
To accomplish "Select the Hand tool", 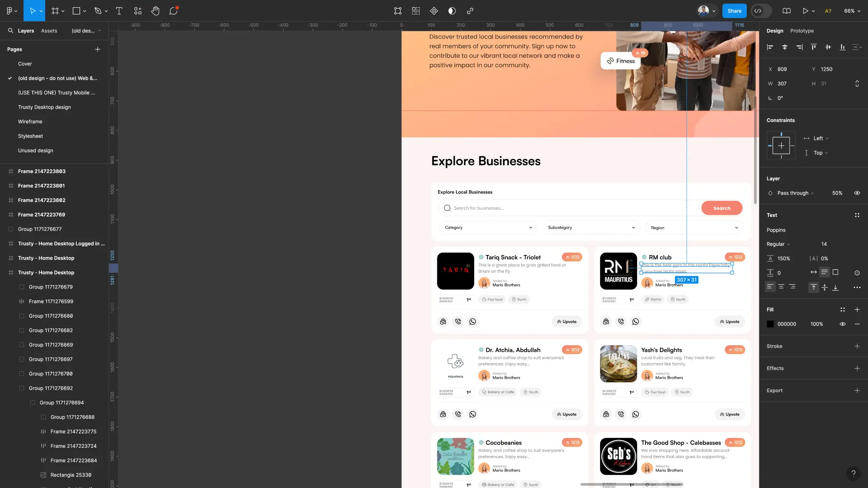I will [156, 11].
